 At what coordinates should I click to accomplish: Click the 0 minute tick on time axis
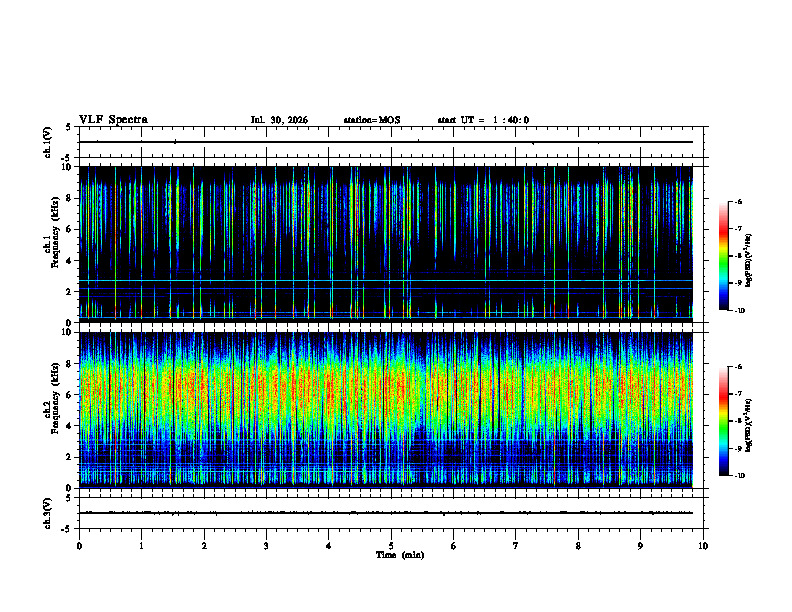[x=79, y=546]
